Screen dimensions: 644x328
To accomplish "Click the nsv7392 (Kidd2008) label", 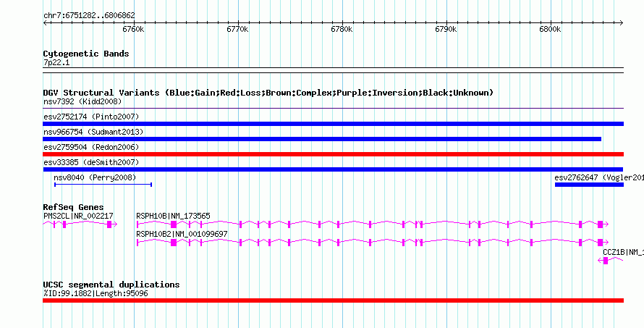I will [x=82, y=101].
